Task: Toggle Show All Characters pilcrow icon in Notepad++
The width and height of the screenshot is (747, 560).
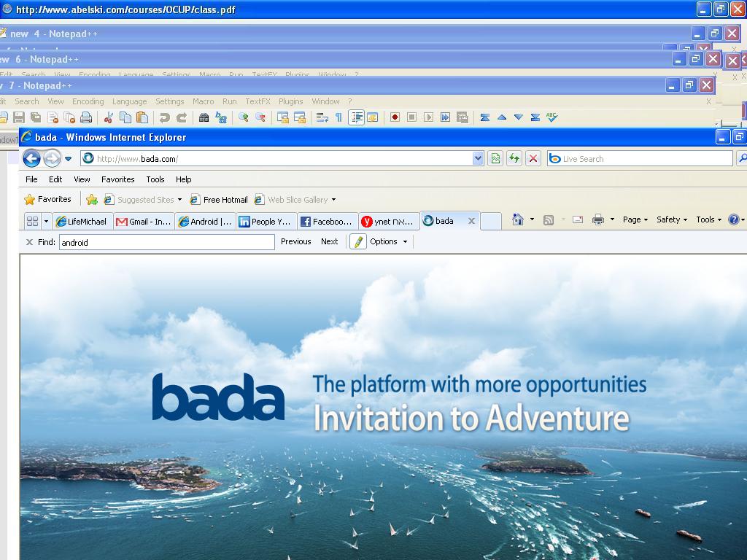Action: click(338, 117)
